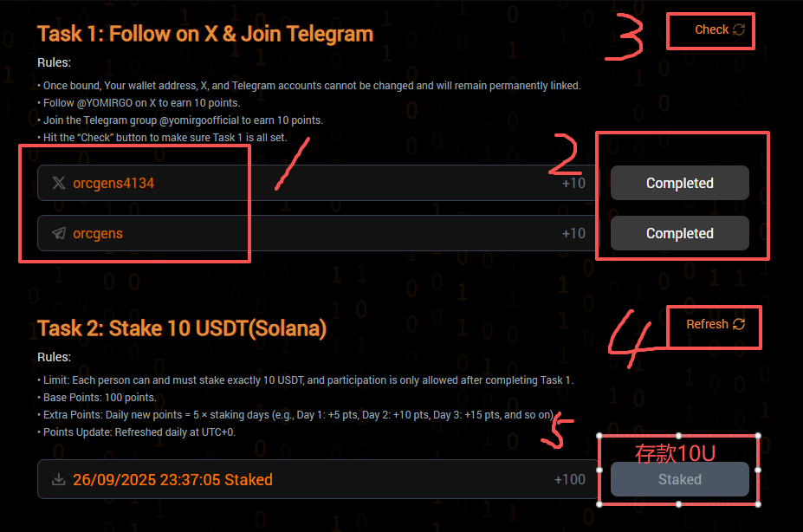Click the refresh arrows icon next to Check

(x=739, y=29)
